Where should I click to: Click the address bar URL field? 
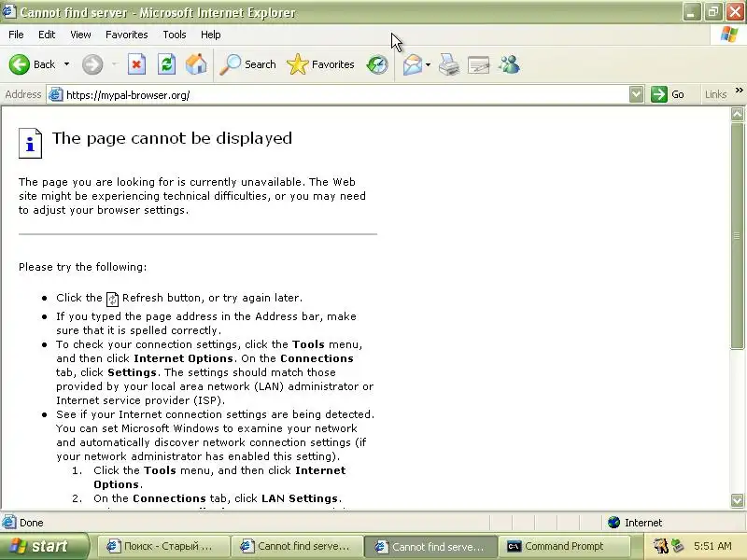pyautogui.click(x=345, y=95)
